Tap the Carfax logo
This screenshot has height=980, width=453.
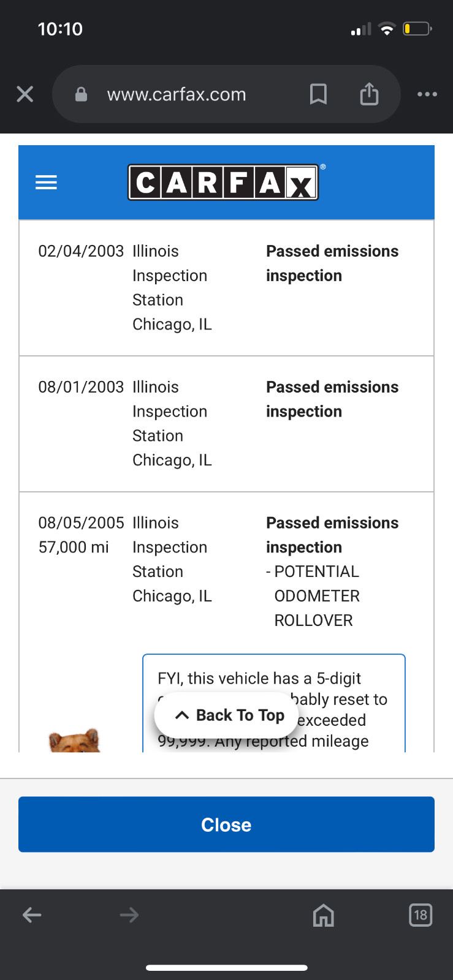click(x=223, y=183)
